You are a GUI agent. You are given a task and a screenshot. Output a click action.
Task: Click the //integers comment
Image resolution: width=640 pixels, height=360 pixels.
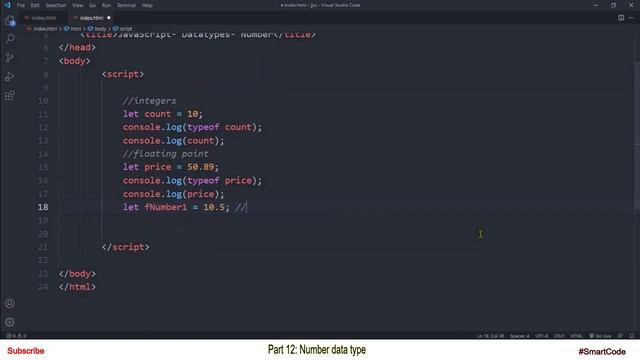[x=149, y=100]
